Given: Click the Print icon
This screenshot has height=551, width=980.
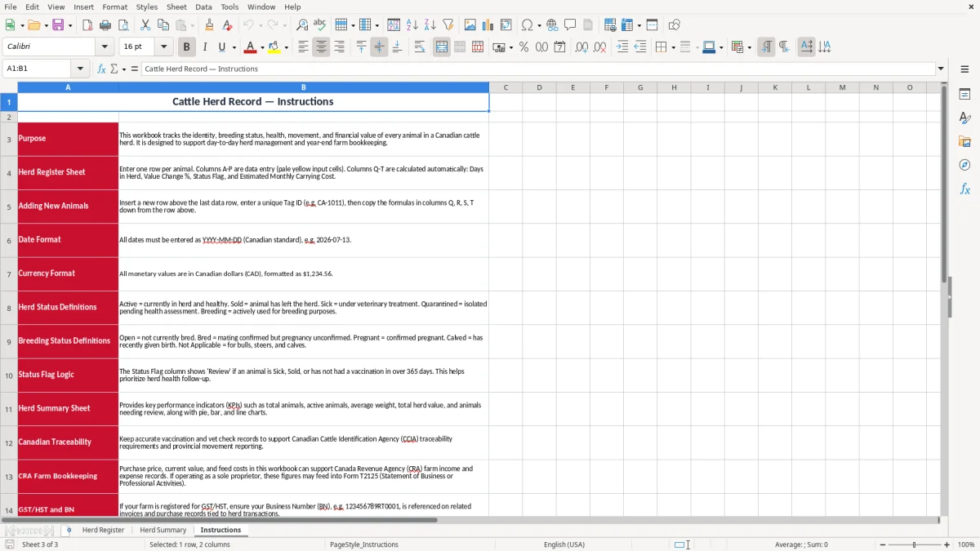Looking at the screenshot, I should pos(105,25).
